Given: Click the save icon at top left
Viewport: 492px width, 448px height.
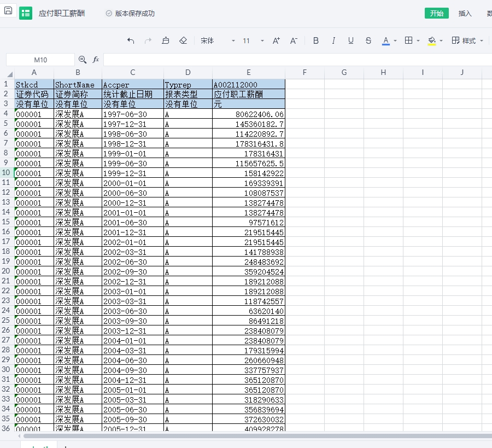Looking at the screenshot, I should click(x=8, y=11).
